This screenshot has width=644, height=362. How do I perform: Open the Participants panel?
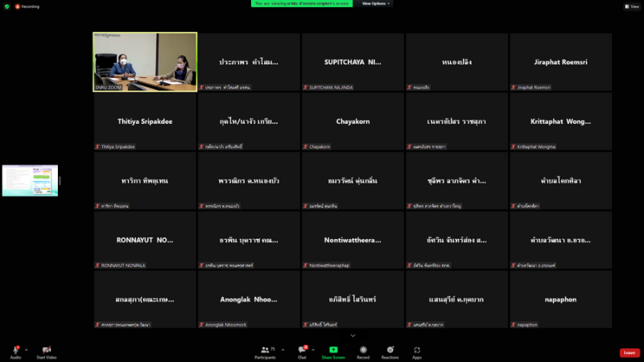265,350
